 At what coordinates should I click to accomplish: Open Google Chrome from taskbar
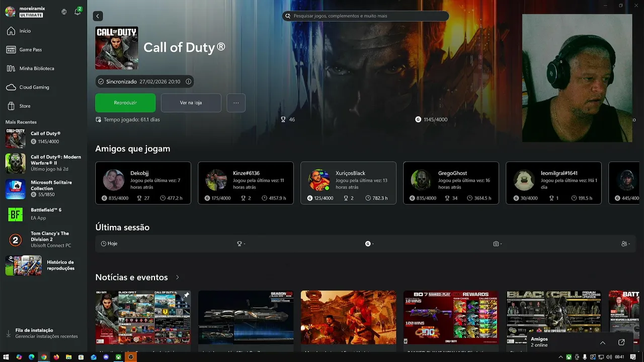[44, 357]
